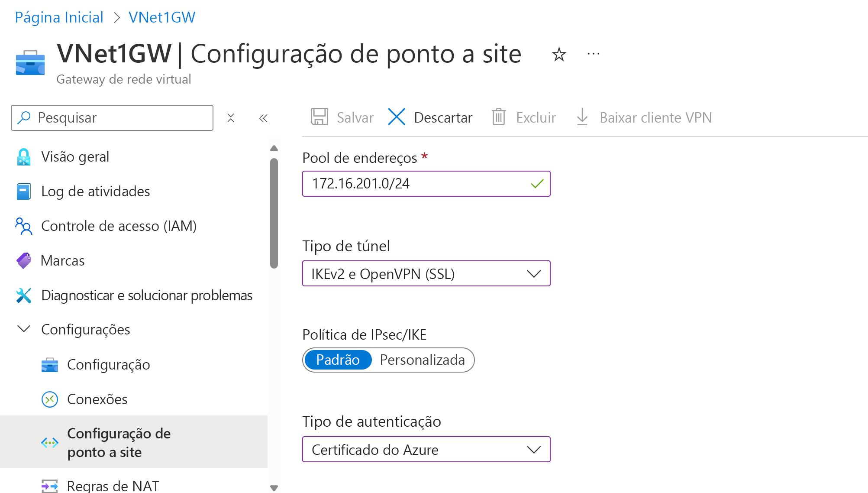868x493 pixels.
Task: Select the Padrão IPsec/IKE policy option
Action: click(338, 360)
